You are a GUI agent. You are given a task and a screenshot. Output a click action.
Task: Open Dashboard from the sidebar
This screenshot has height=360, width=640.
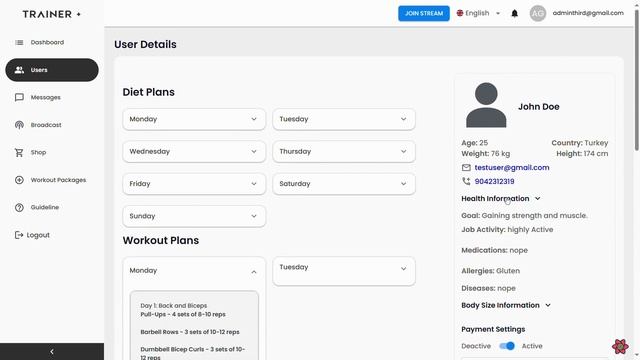pyautogui.click(x=52, y=42)
